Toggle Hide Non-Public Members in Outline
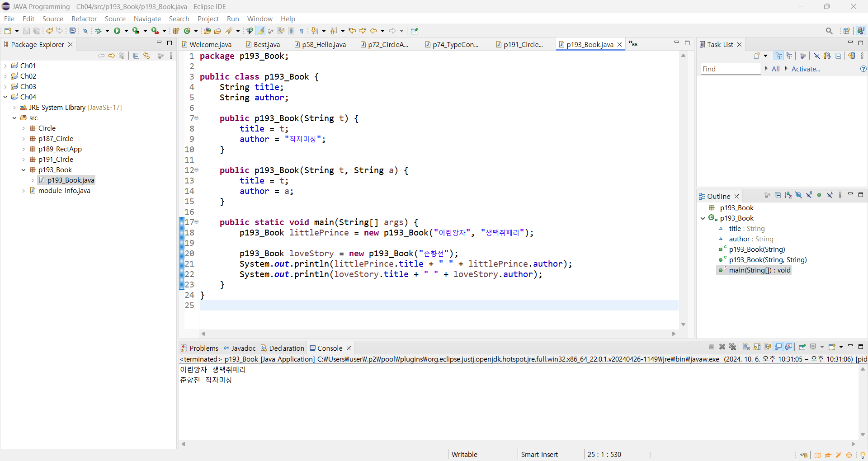The width and height of the screenshot is (868, 461). (819, 195)
